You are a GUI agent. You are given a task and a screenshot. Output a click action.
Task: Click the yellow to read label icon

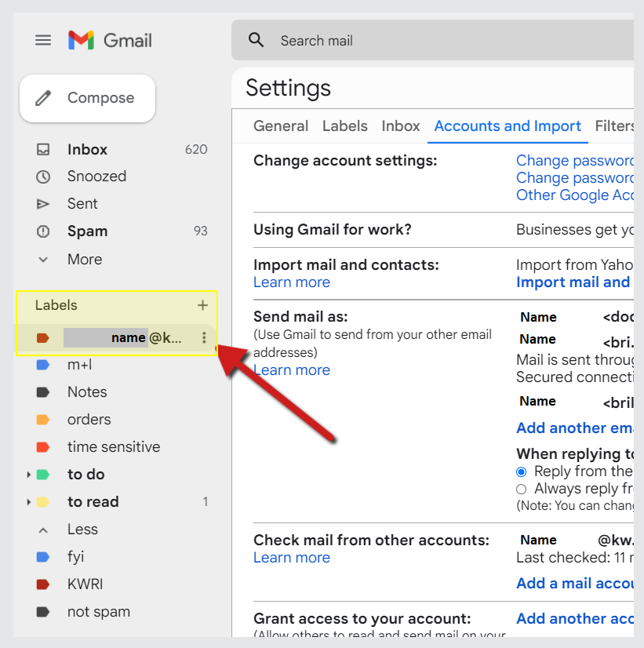point(43,502)
